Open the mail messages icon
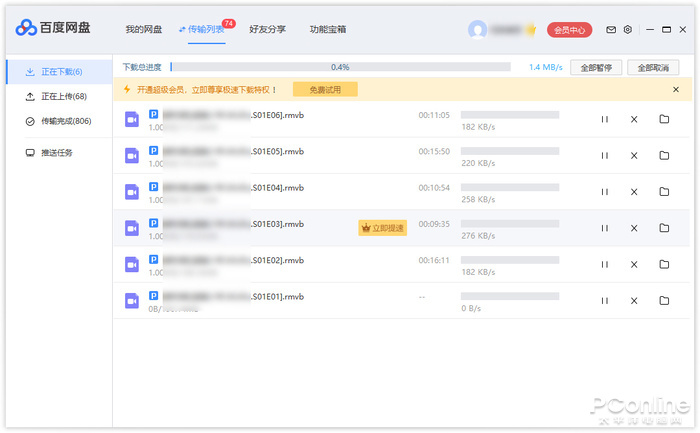Image resolution: width=700 pixels, height=433 pixels. click(x=611, y=30)
